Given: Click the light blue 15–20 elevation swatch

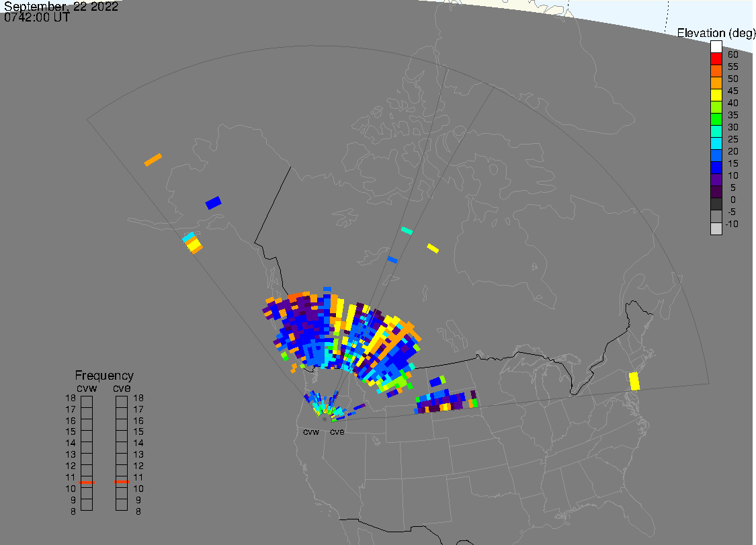Looking at the screenshot, I should (x=716, y=155).
